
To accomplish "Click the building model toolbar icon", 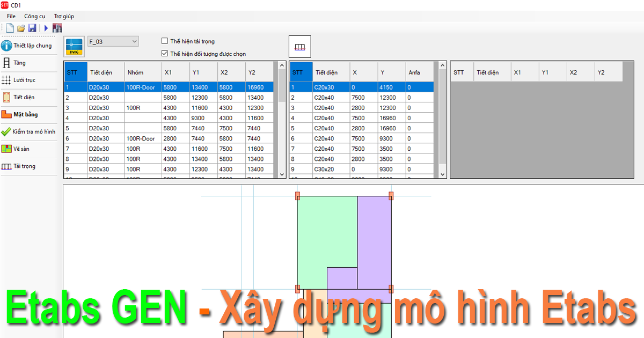I will click(x=57, y=27).
